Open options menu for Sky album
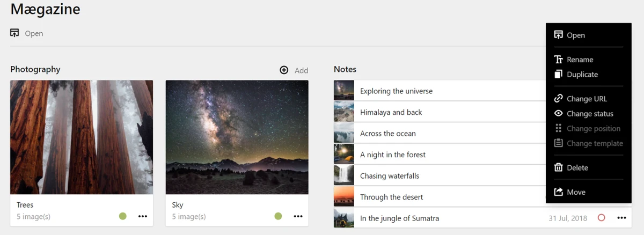Screen dimensions: 644x235 298,216
